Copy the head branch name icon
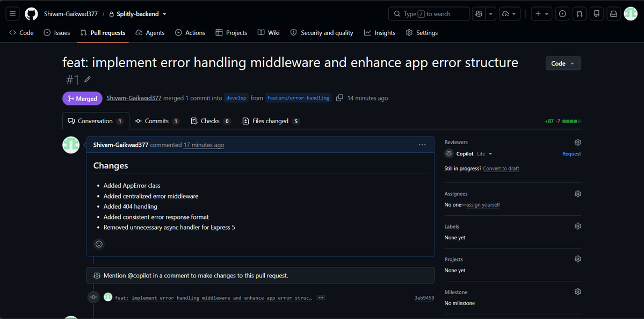 pyautogui.click(x=339, y=98)
